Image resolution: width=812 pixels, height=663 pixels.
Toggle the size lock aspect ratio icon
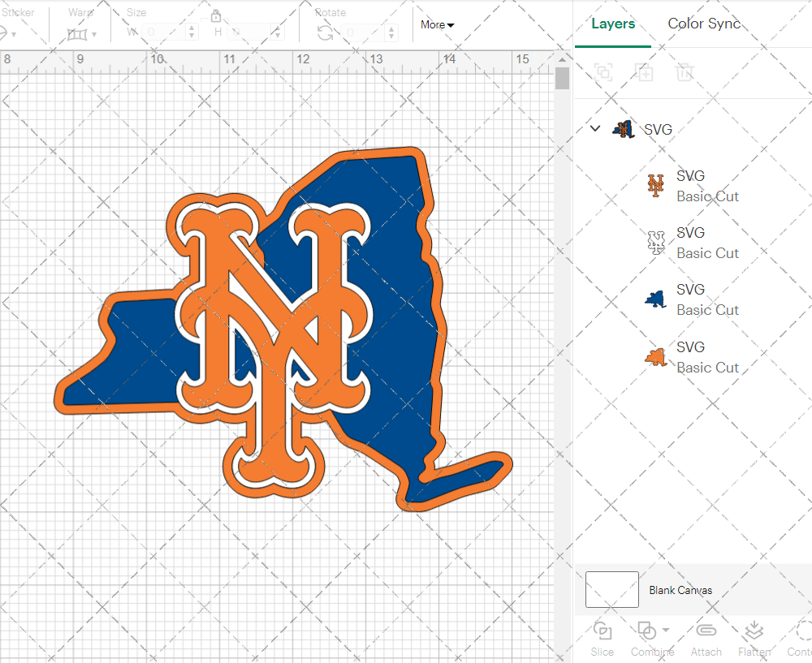(x=216, y=16)
